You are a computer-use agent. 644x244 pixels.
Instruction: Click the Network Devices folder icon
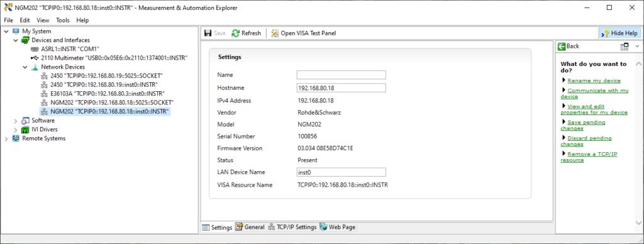35,67
